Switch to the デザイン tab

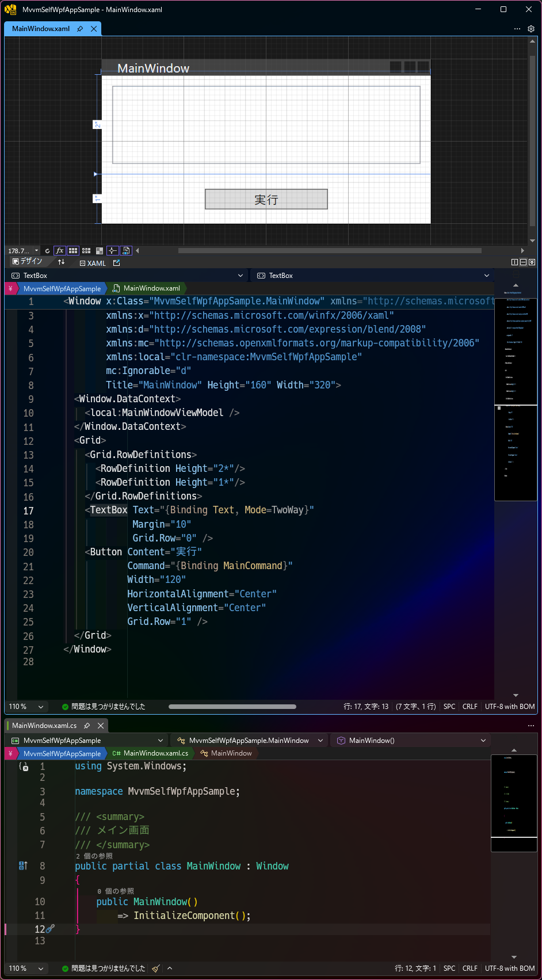27,262
